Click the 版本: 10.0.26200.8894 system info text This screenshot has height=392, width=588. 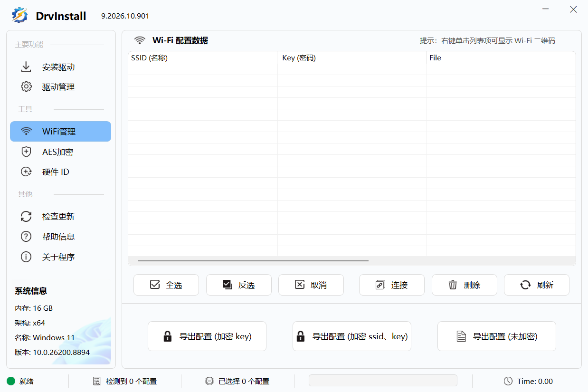point(52,353)
